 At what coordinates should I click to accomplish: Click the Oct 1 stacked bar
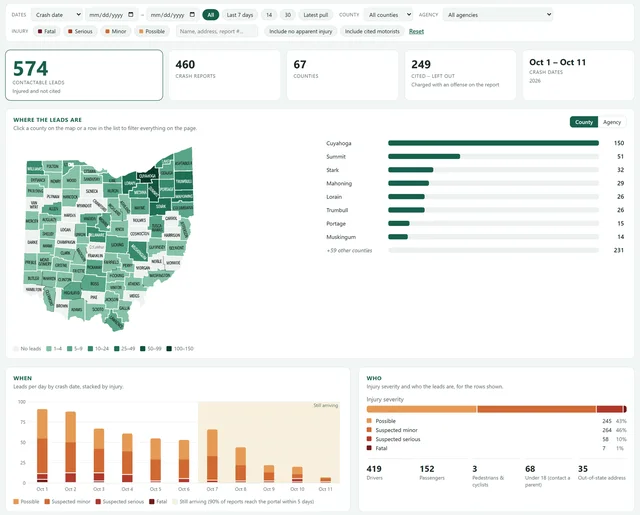pyautogui.click(x=42, y=446)
